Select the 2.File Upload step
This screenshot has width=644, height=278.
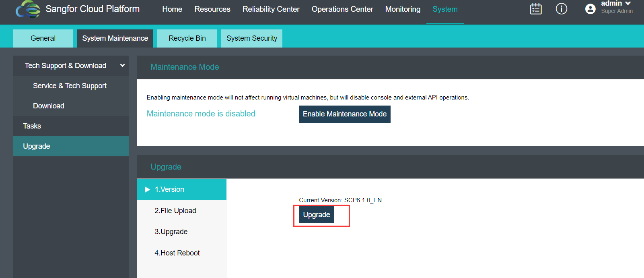tap(182, 211)
